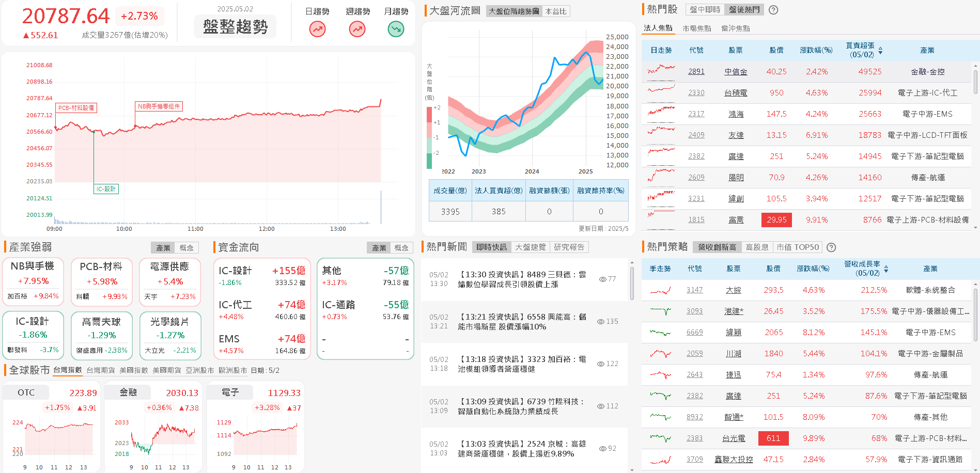Screen dimensions: 980x473
Task: Open stock link 鴻海
Action: (x=736, y=114)
